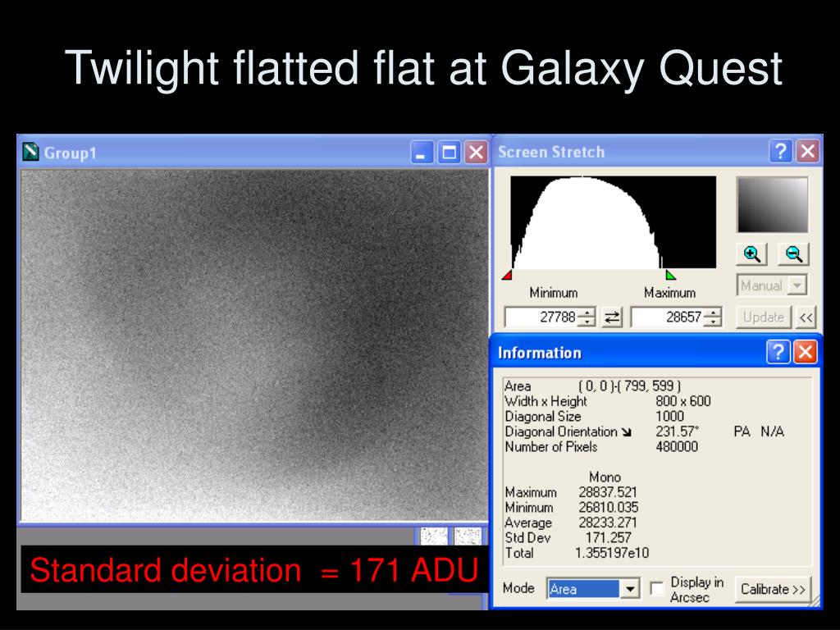
Task: Click the Minimum field spinner arrows
Action: pyautogui.click(x=587, y=317)
